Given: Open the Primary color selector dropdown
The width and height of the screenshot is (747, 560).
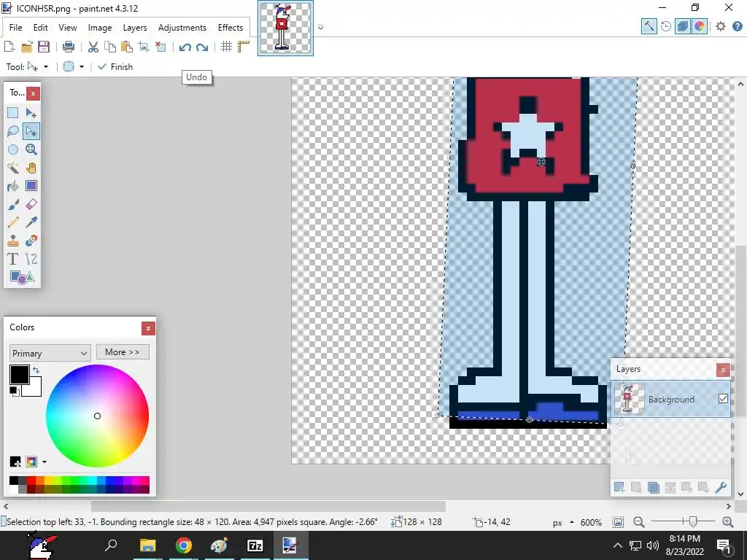Looking at the screenshot, I should click(x=50, y=353).
